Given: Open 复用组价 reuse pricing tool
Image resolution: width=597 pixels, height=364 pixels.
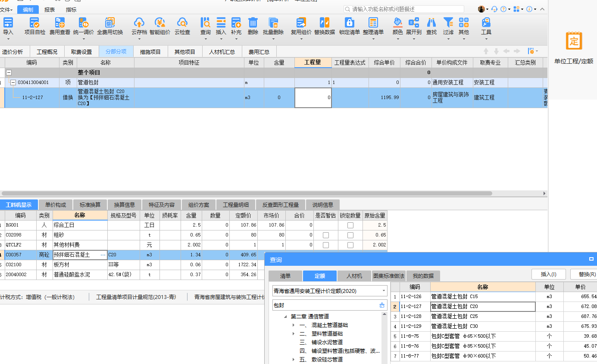Looking at the screenshot, I should pyautogui.click(x=301, y=22).
